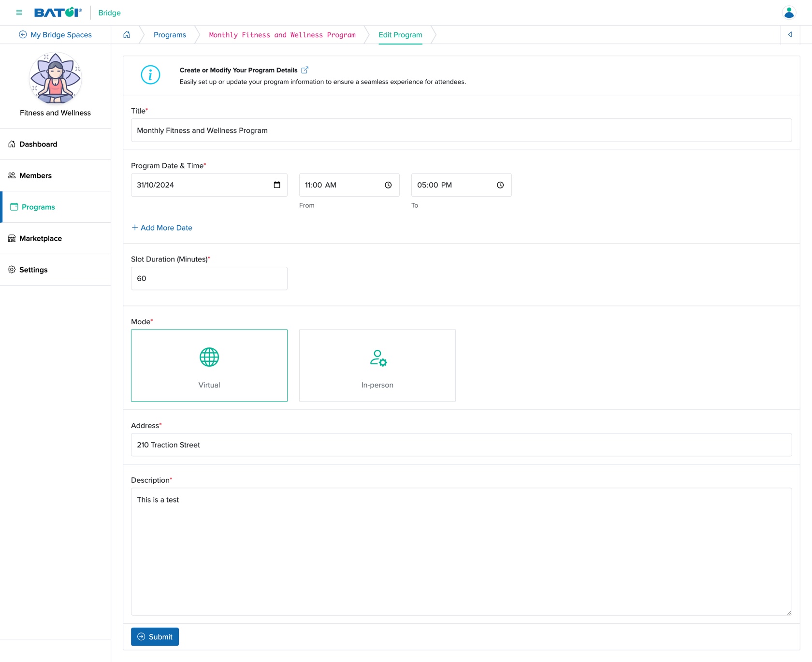Collapse the panel with the triangle icon

point(790,35)
